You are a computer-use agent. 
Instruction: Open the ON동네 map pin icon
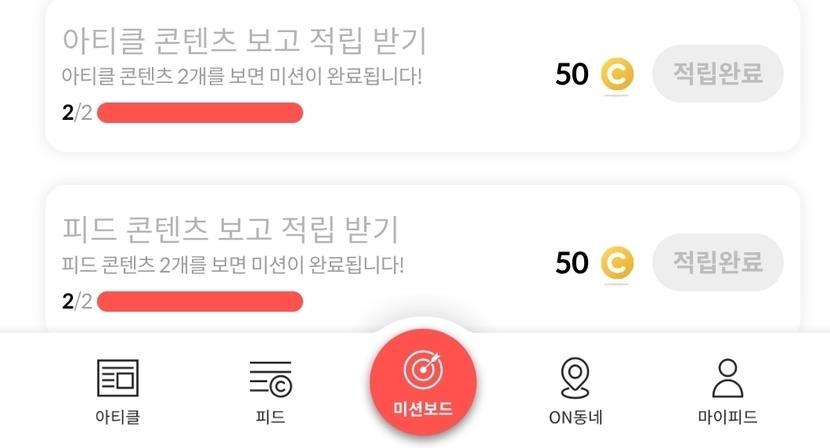(574, 379)
